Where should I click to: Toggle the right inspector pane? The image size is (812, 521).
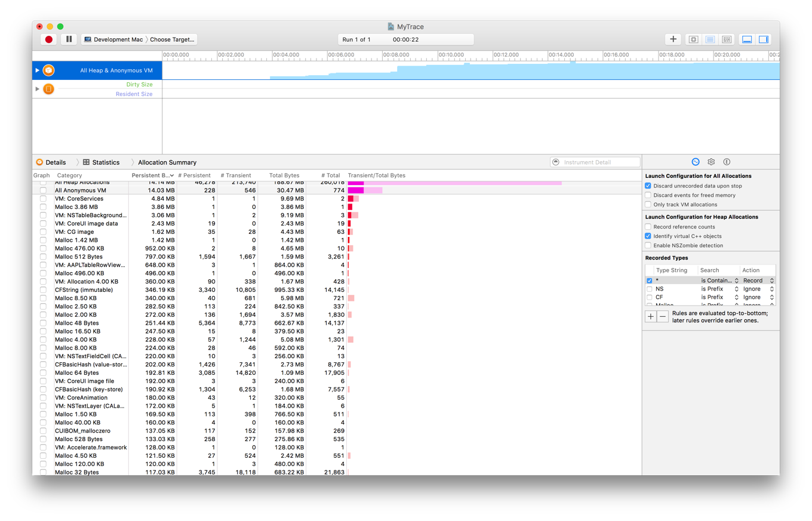click(x=763, y=39)
